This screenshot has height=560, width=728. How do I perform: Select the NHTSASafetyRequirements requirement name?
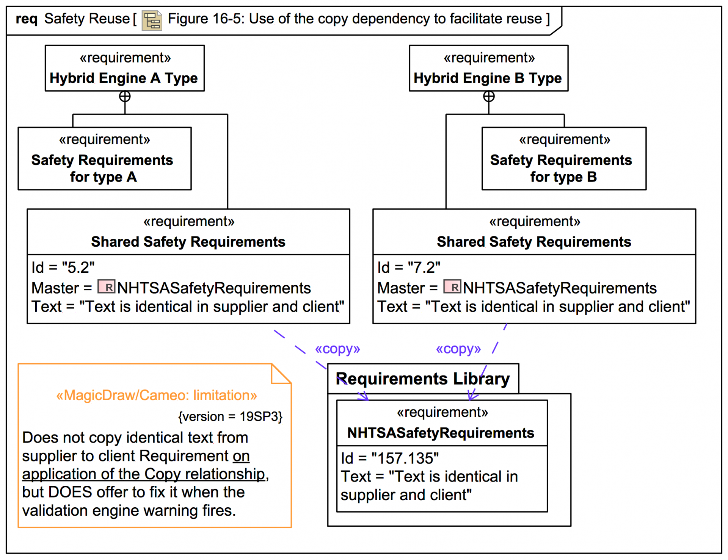click(441, 433)
